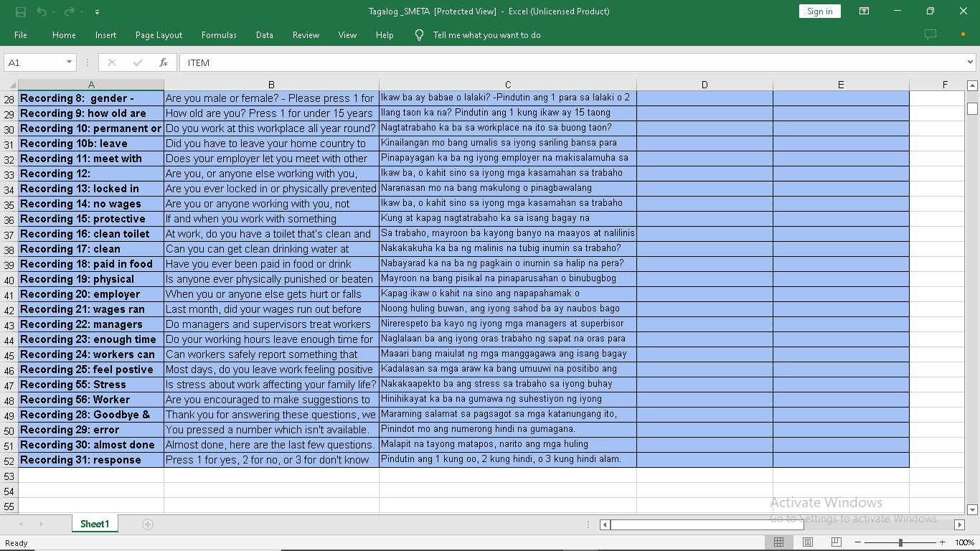
Task: Click the Enter checkmark in formula bar
Action: click(x=138, y=62)
